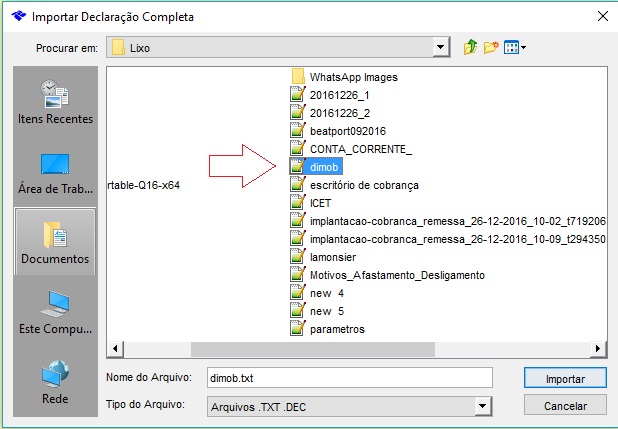Expand Tipo do Arquivo dropdown
618x429 pixels.
click(x=484, y=405)
